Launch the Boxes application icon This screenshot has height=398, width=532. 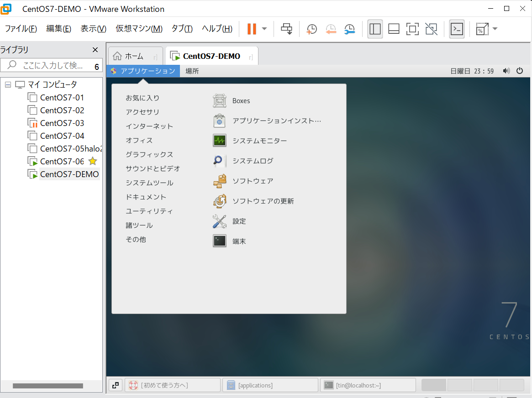220,101
